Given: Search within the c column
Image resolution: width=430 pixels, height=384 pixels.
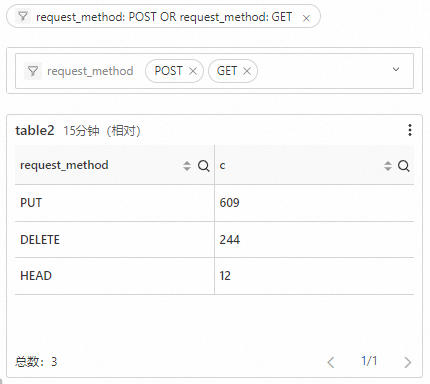Looking at the screenshot, I should (404, 166).
